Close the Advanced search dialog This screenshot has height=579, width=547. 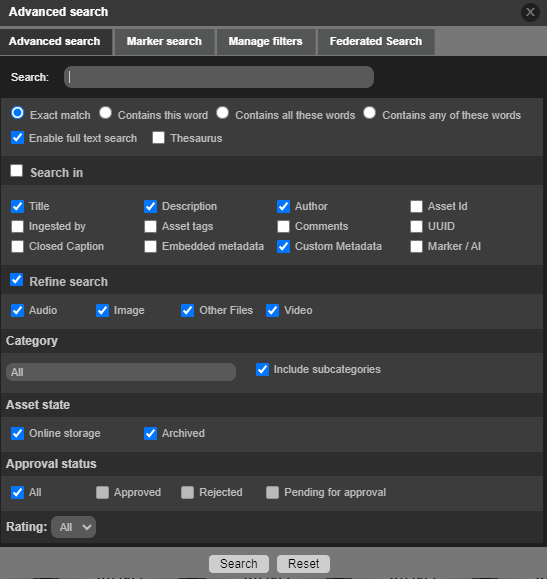point(530,12)
